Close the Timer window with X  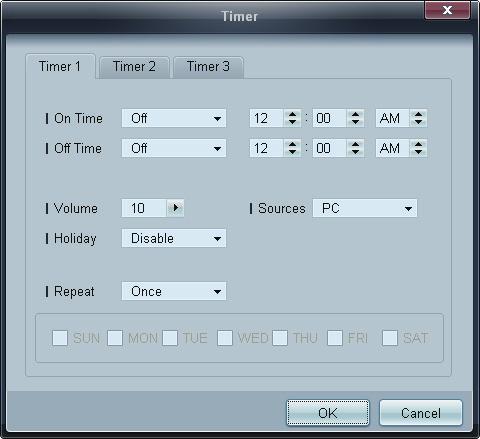click(447, 10)
